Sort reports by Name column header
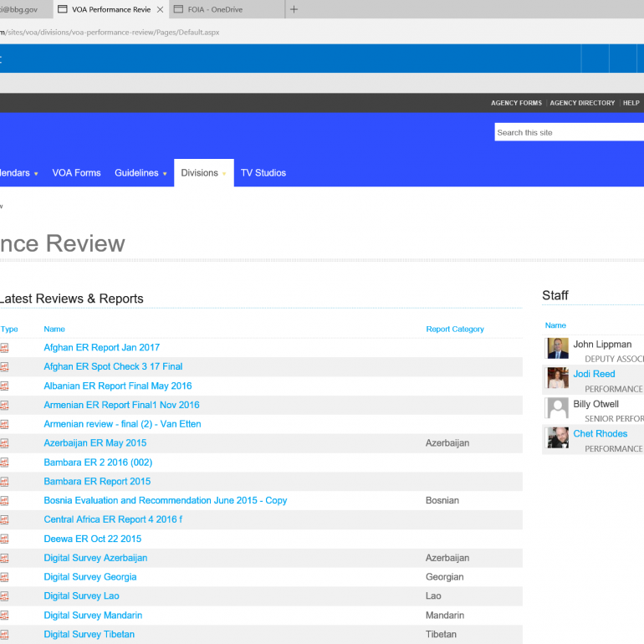 tap(54, 329)
